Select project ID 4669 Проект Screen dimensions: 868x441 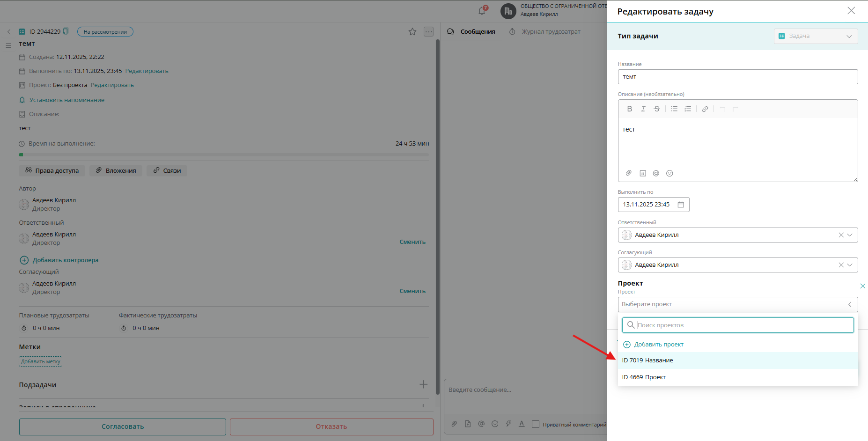click(x=738, y=377)
